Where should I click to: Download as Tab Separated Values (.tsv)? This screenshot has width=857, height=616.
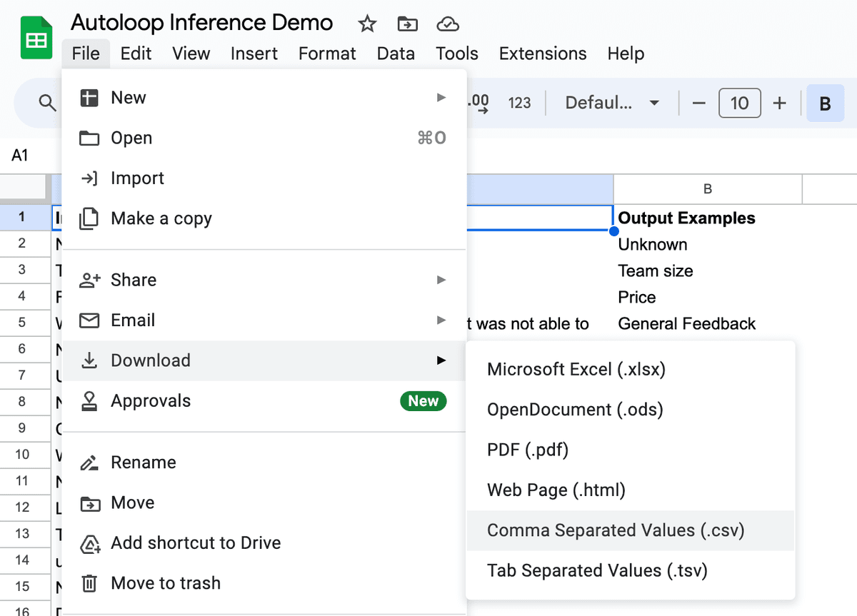pos(630,571)
